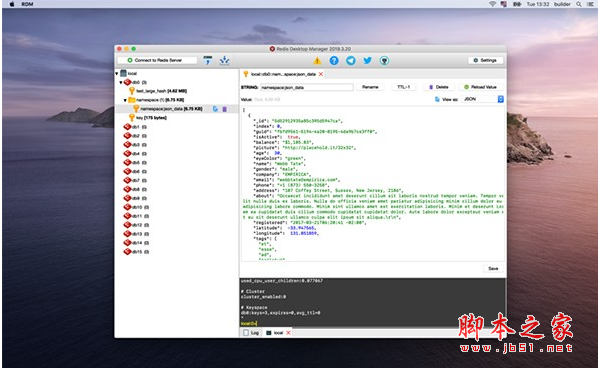This screenshot has height=368, width=598.
Task: Open the import connections icon
Action: point(207,60)
